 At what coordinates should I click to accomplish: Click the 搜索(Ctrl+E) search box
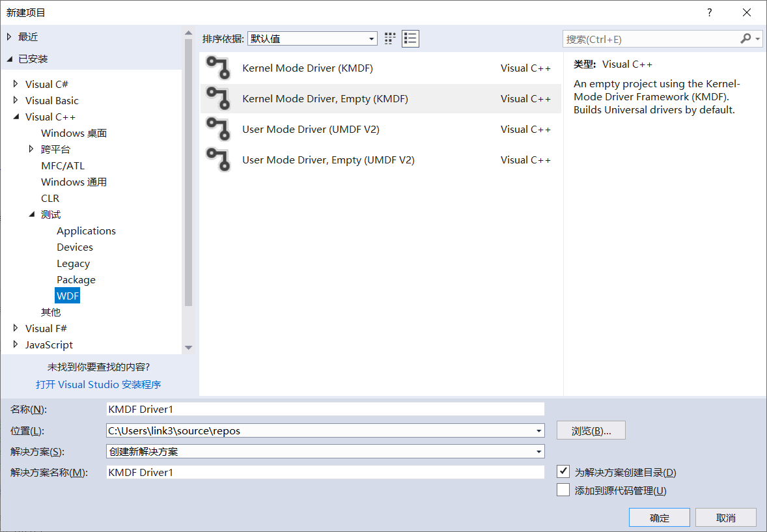tap(650, 39)
